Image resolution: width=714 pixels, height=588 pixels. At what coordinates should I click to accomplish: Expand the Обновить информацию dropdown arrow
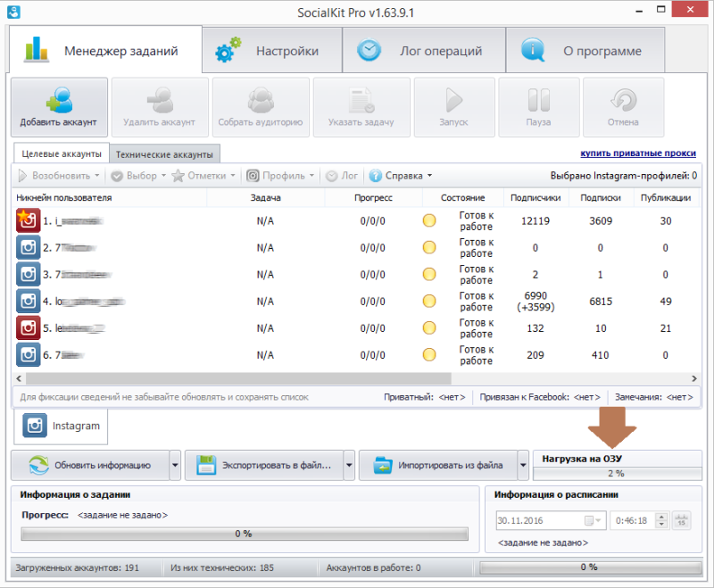[175, 465]
